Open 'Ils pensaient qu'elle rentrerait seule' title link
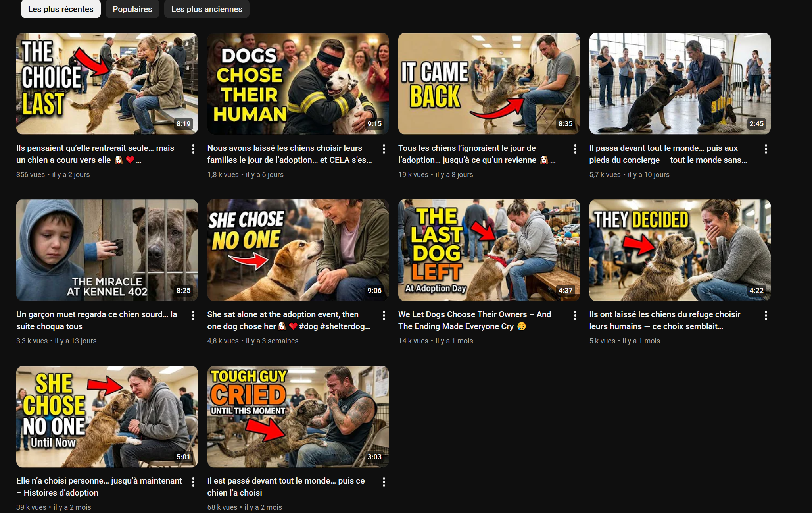 click(95, 154)
